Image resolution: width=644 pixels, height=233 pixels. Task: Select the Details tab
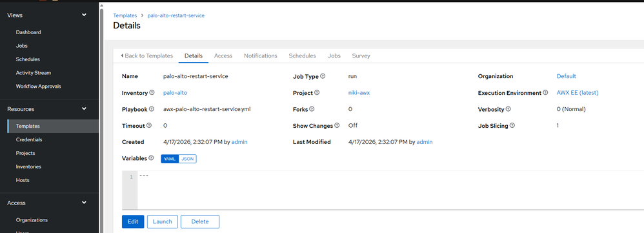coord(194,56)
